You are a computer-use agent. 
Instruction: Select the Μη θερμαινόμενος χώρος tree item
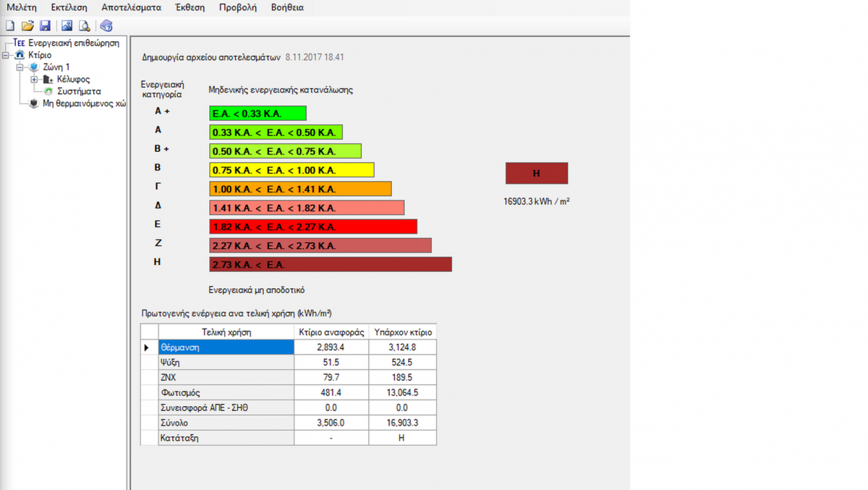(x=84, y=104)
